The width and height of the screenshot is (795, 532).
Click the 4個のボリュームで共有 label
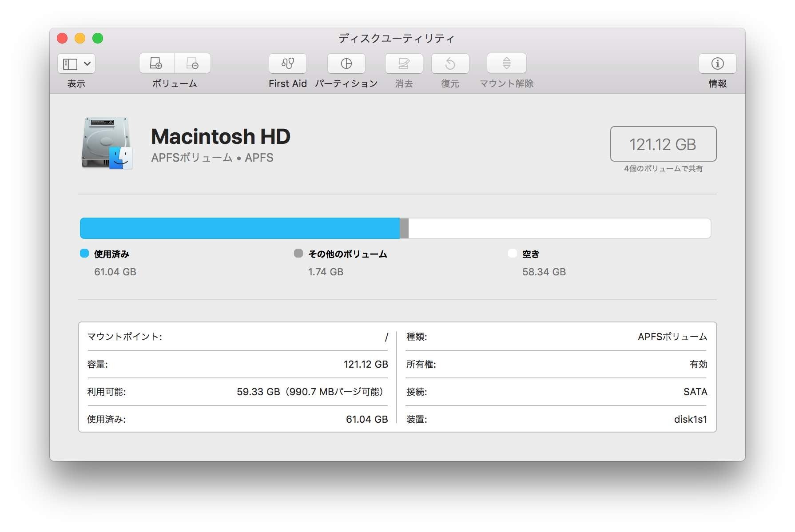pyautogui.click(x=664, y=169)
